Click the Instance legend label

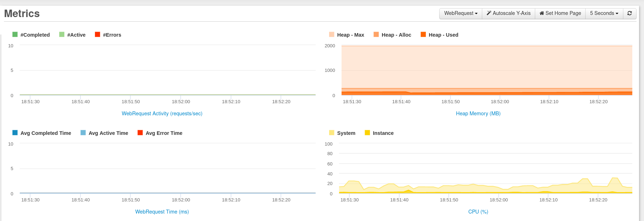(383, 133)
